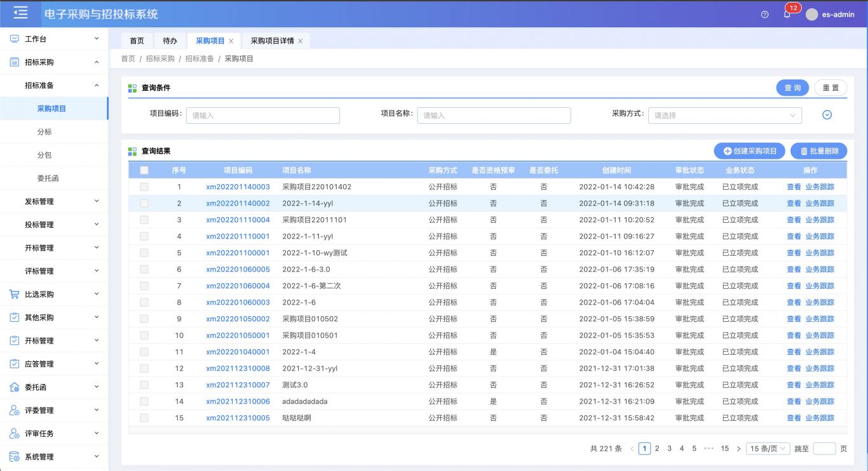Expand the 投标管理 menu
Viewport: 868px width, 471px height.
pos(54,225)
